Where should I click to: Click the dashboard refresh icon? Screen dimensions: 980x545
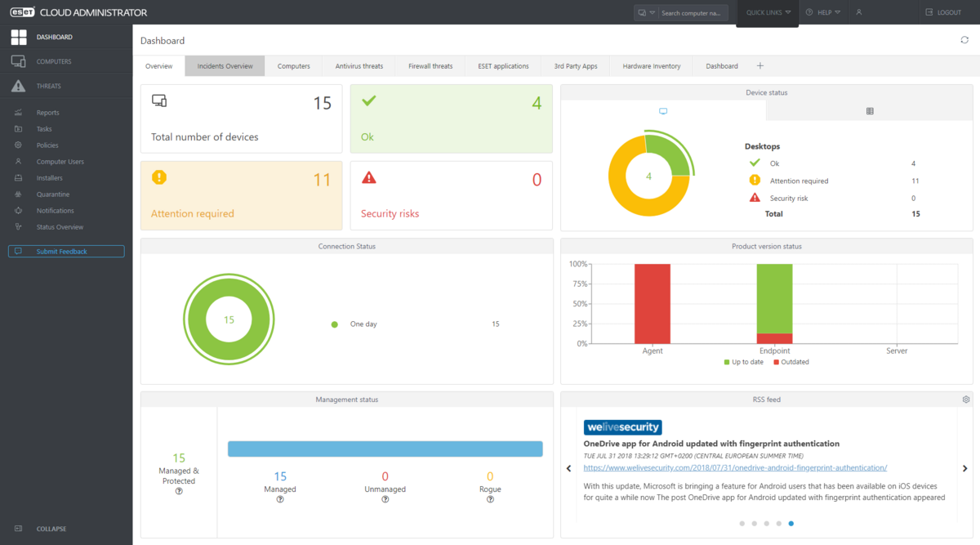(x=964, y=40)
